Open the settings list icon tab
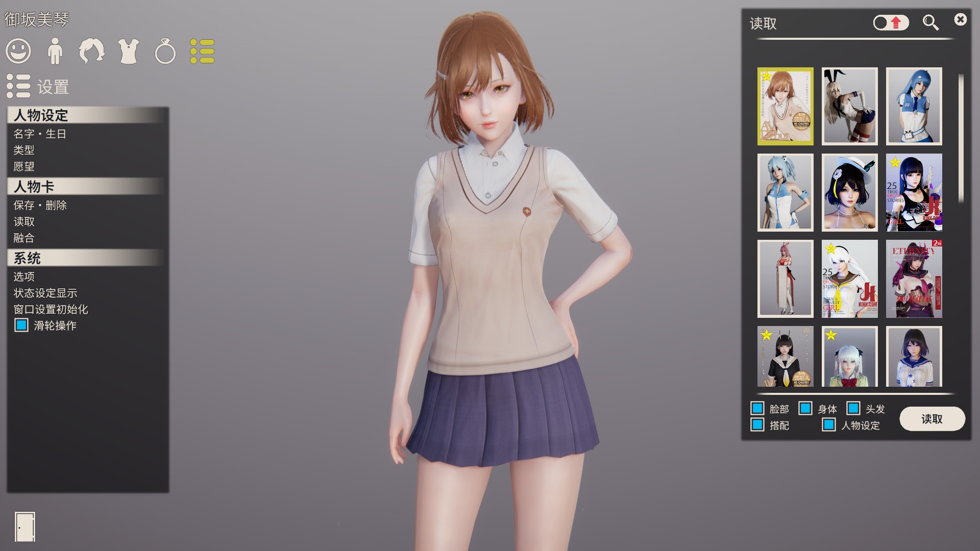The image size is (980, 551). coord(202,51)
